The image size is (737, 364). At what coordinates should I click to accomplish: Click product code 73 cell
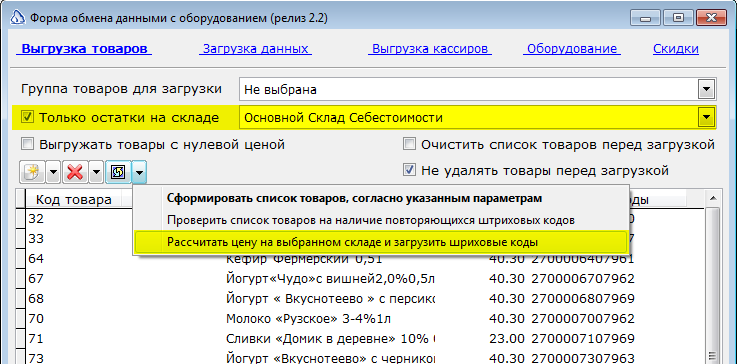[x=36, y=358]
